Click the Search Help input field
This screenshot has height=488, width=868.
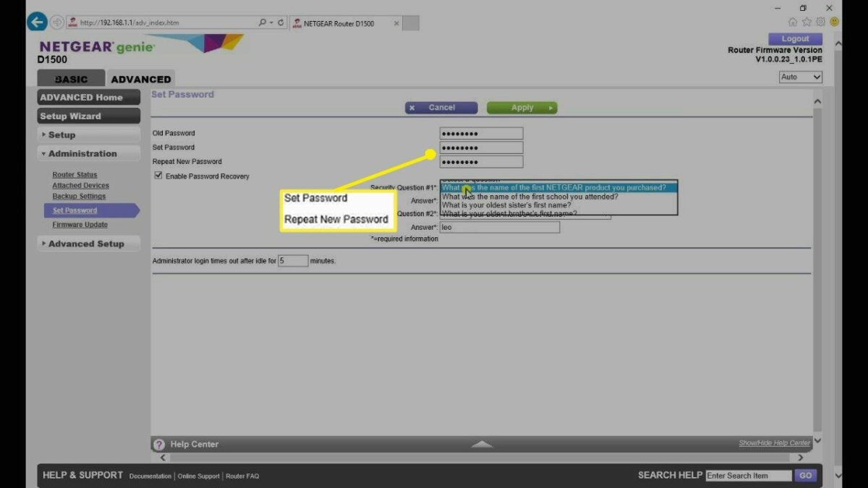(748, 476)
